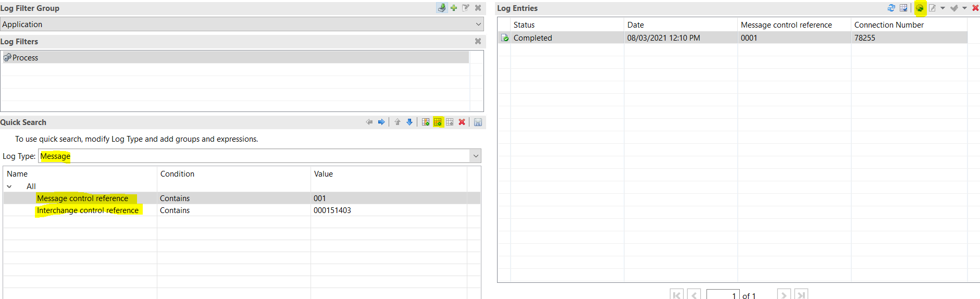Click the left arrow in Quick Search toolbar
980x299 pixels.
click(369, 122)
